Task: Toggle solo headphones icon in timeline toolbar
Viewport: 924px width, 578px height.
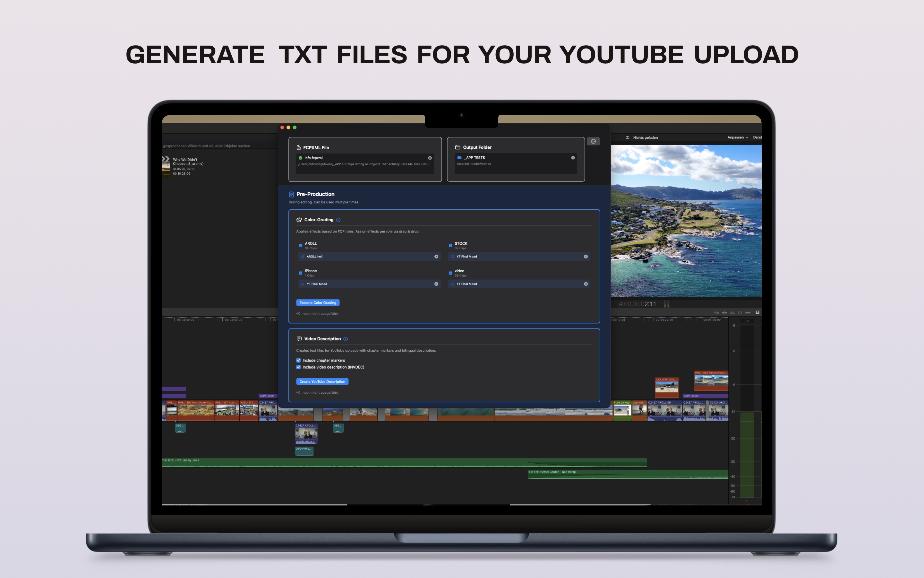Action: pyautogui.click(x=740, y=313)
